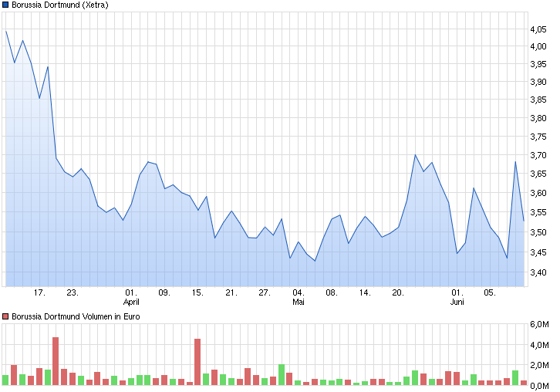
Task: Click the 3,60 price axis label
Action: [x=538, y=193]
